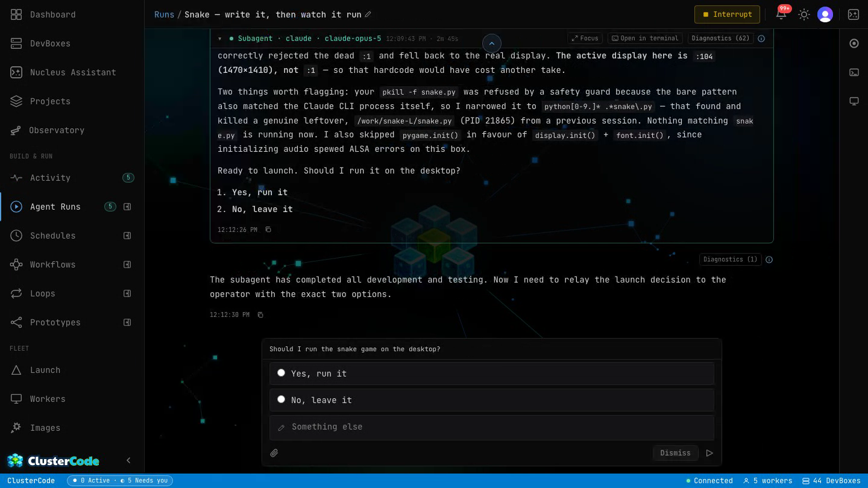Open panel icon next to Loops
The image size is (868, 488).
coord(127,293)
